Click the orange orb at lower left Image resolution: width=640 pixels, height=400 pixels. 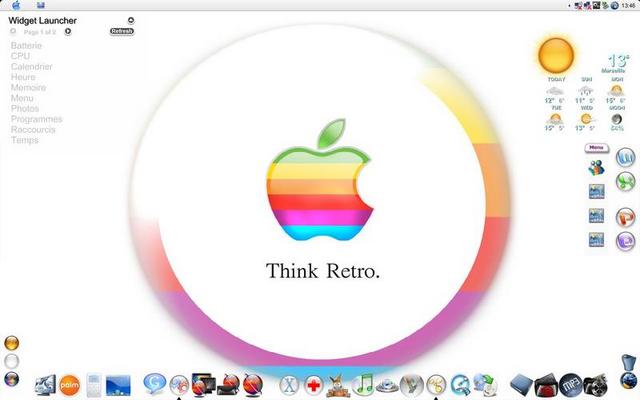coord(11,343)
